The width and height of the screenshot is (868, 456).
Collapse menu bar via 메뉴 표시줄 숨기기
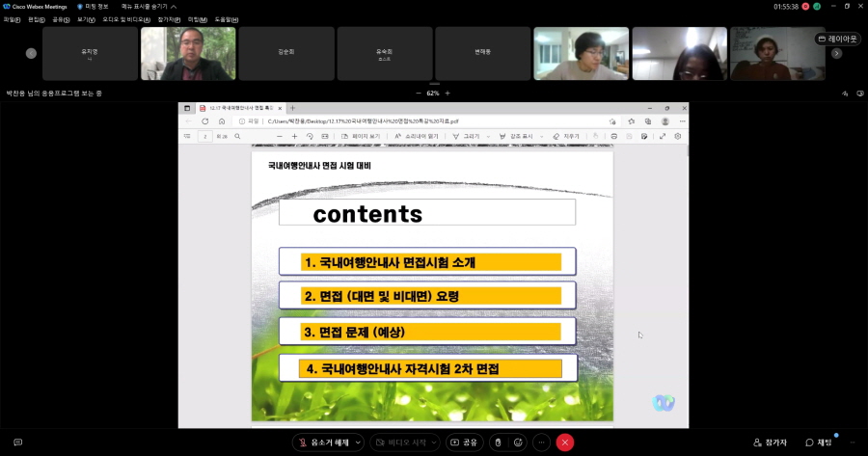point(149,7)
